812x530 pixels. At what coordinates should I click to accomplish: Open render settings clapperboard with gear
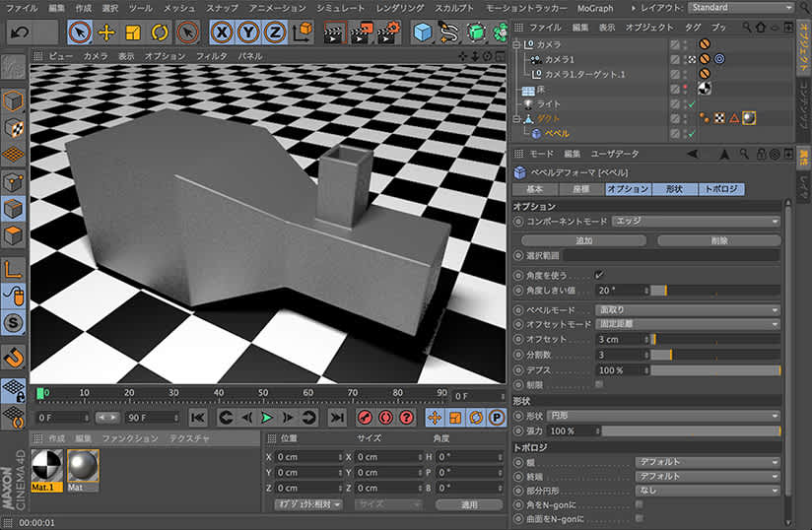pyautogui.click(x=390, y=33)
